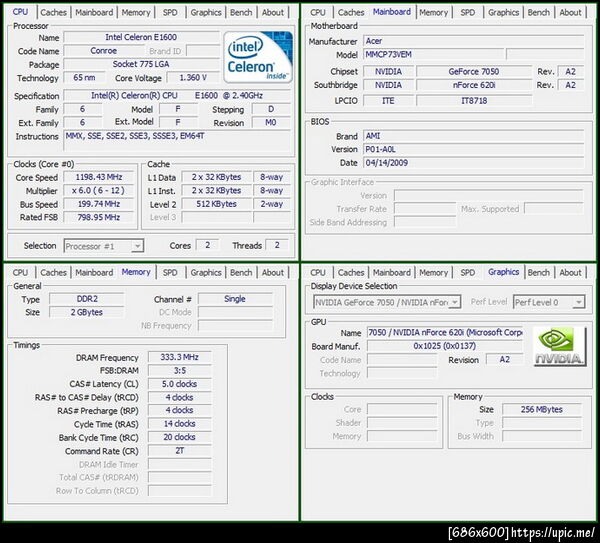Open Memory tab in the Mainboard window
600x543 pixels.
(434, 12)
